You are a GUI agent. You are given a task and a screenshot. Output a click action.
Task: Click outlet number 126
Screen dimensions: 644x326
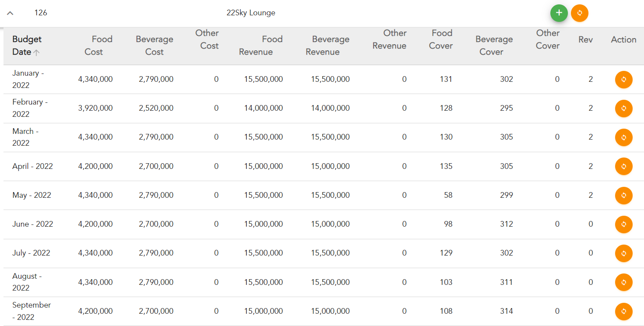41,13
